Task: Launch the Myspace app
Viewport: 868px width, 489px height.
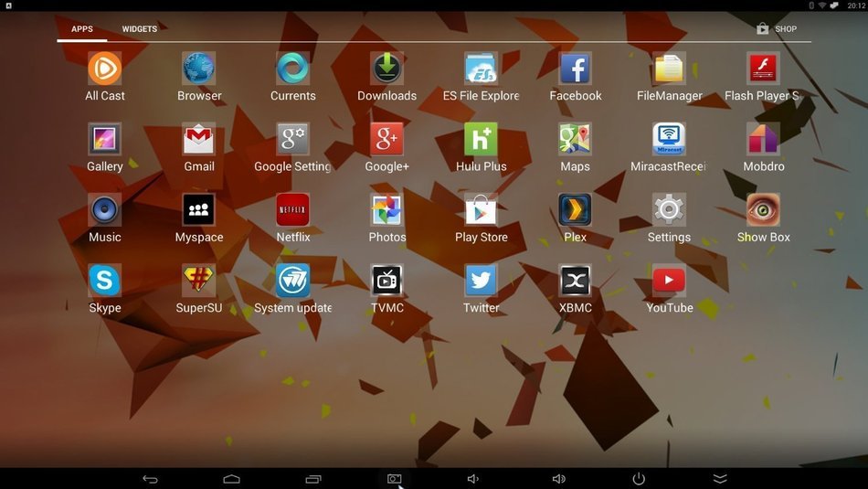Action: click(x=199, y=209)
